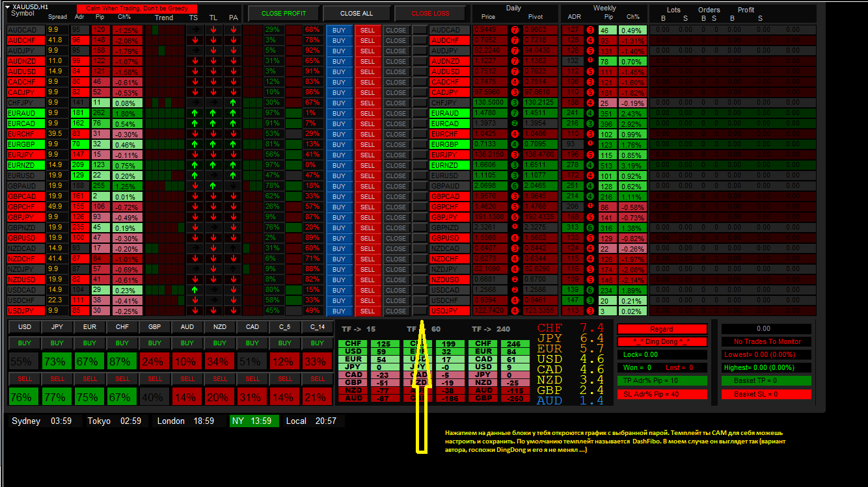The image size is (868, 487).
Task: Click the TL up arrow in EURCAD row
Action: (213, 124)
